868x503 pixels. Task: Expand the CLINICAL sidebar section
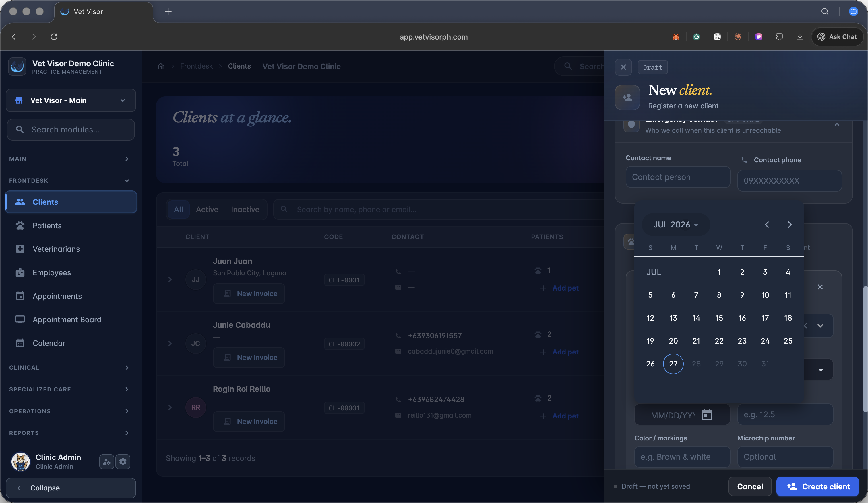coord(69,367)
